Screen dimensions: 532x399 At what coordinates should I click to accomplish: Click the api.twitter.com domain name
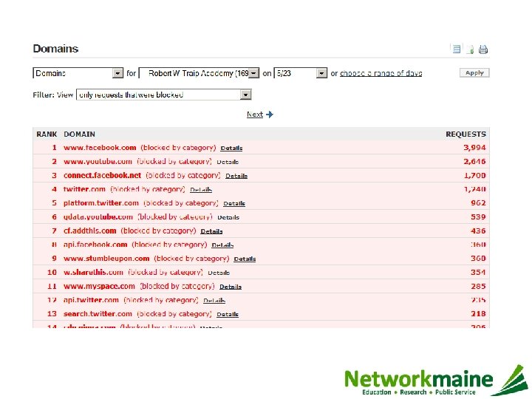[x=92, y=300]
